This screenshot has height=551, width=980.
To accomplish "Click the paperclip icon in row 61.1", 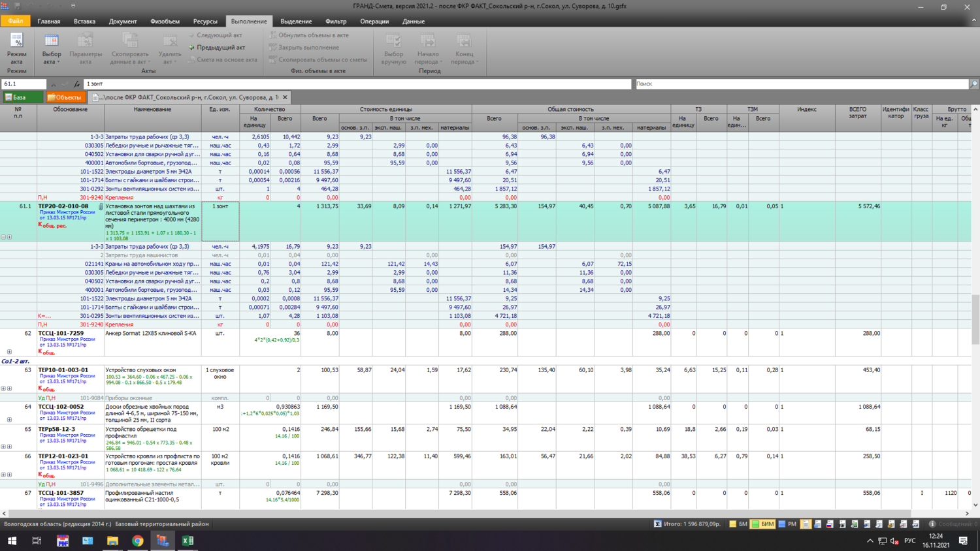I will click(101, 207).
